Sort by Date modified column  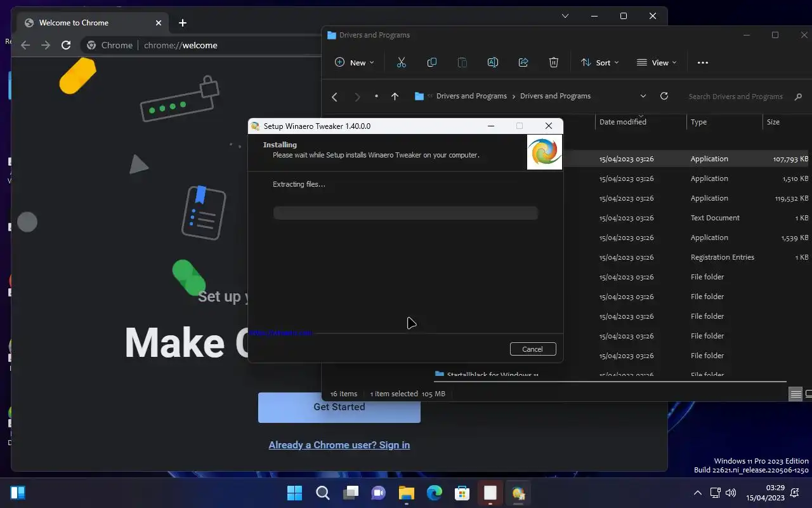(641, 122)
